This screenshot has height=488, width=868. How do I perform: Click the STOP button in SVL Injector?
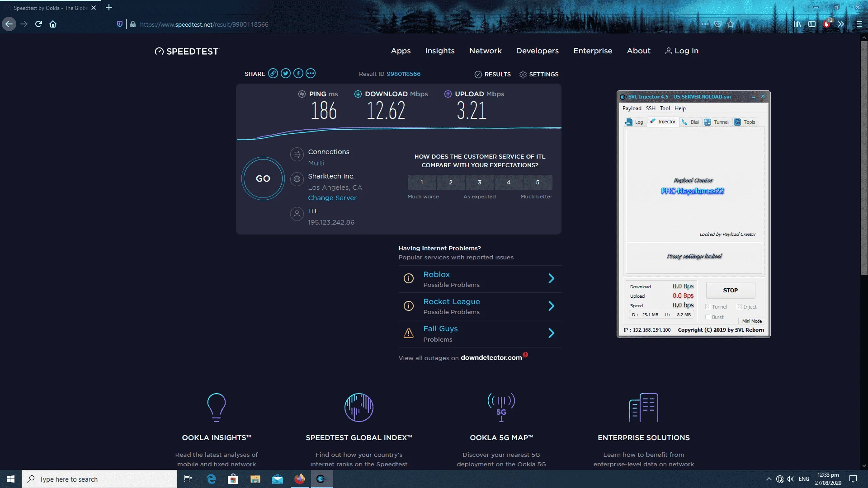[731, 291]
